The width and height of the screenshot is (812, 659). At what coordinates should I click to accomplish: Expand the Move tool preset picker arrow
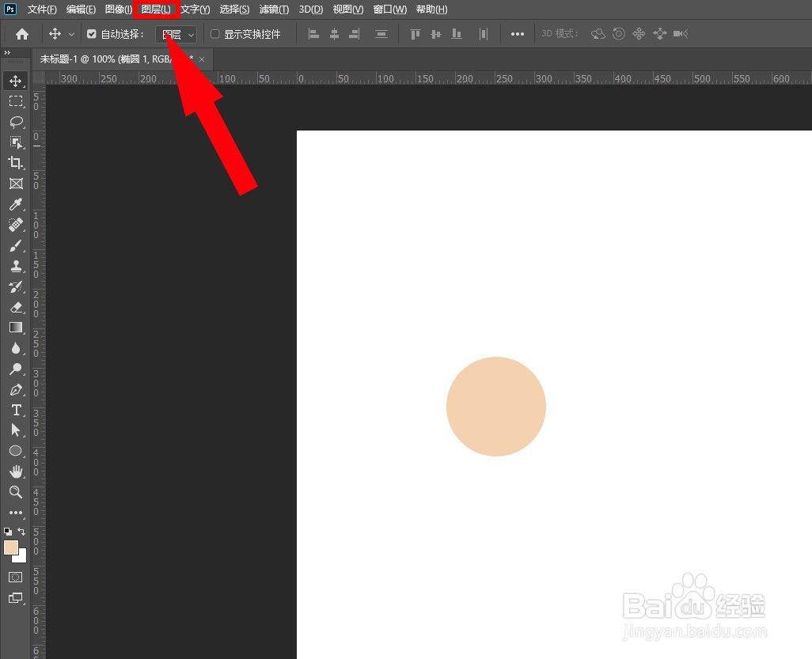71,35
